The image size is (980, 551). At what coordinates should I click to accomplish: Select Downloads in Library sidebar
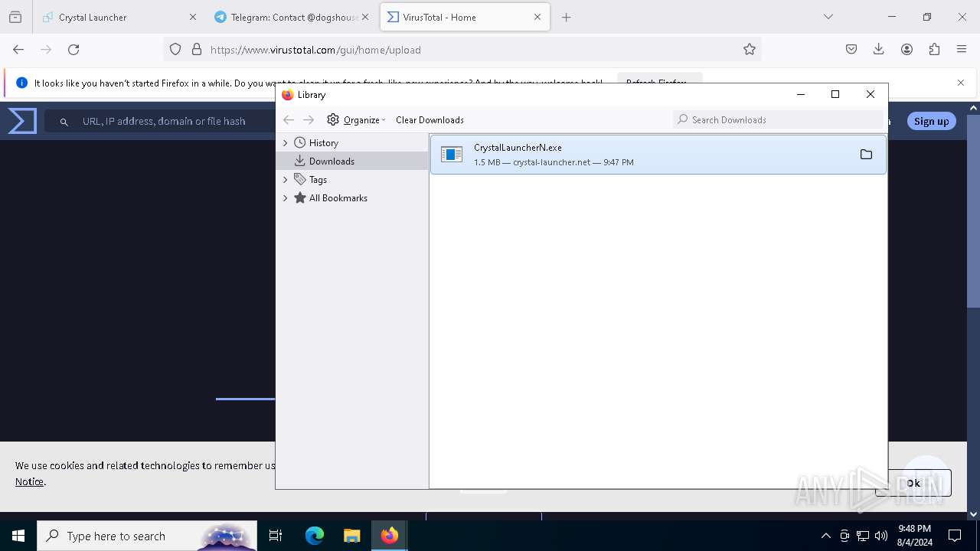tap(332, 161)
